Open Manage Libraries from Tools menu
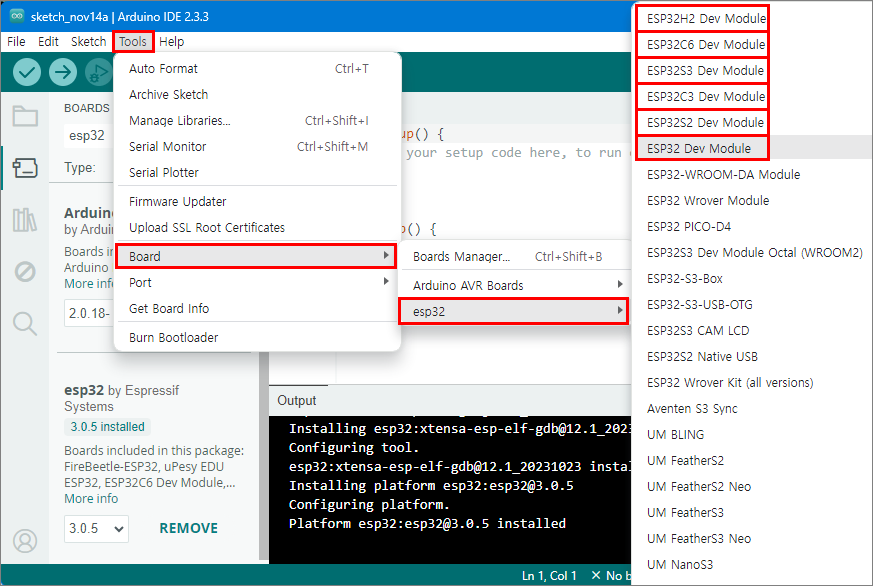The image size is (873, 586). point(257,121)
